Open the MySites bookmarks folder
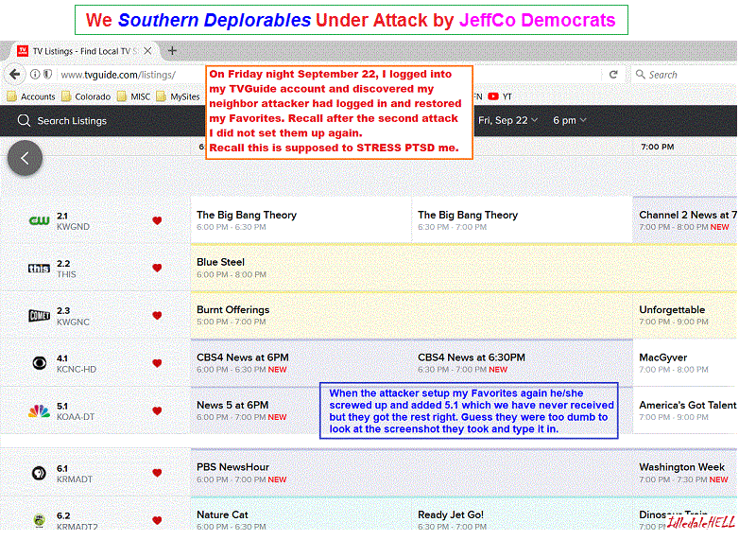The height and width of the screenshot is (540, 756). [178, 96]
